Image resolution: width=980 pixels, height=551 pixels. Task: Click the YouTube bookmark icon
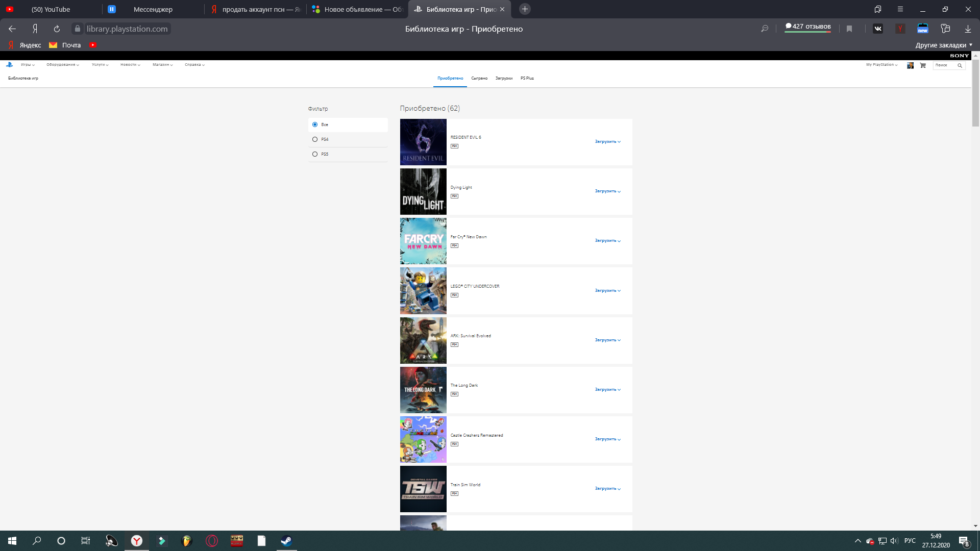[93, 45]
